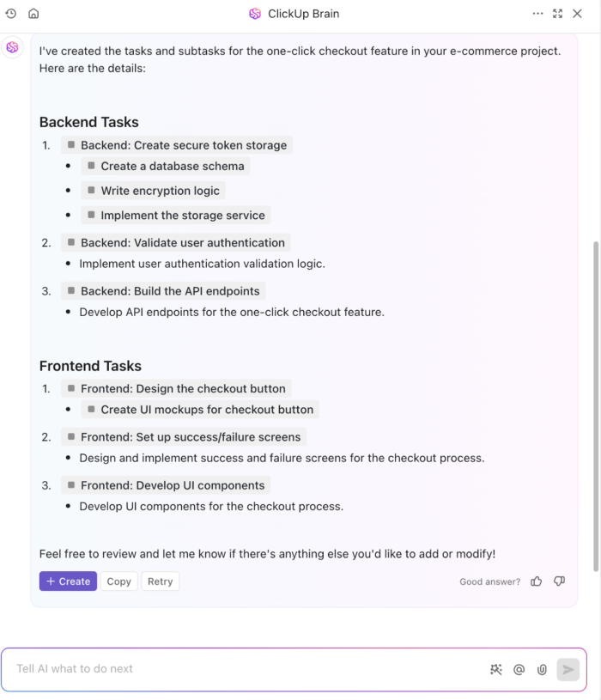Attach a file with paperclip icon
The image size is (601, 700).
tap(542, 669)
